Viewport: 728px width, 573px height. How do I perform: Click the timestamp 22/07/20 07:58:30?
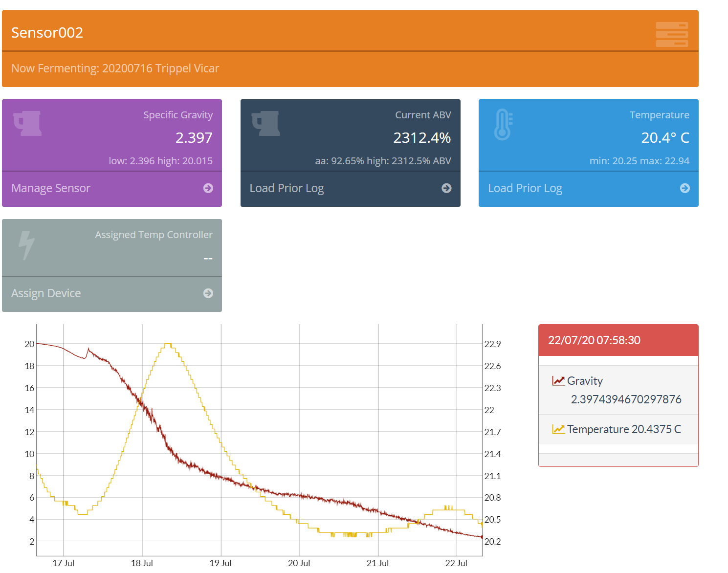(594, 340)
